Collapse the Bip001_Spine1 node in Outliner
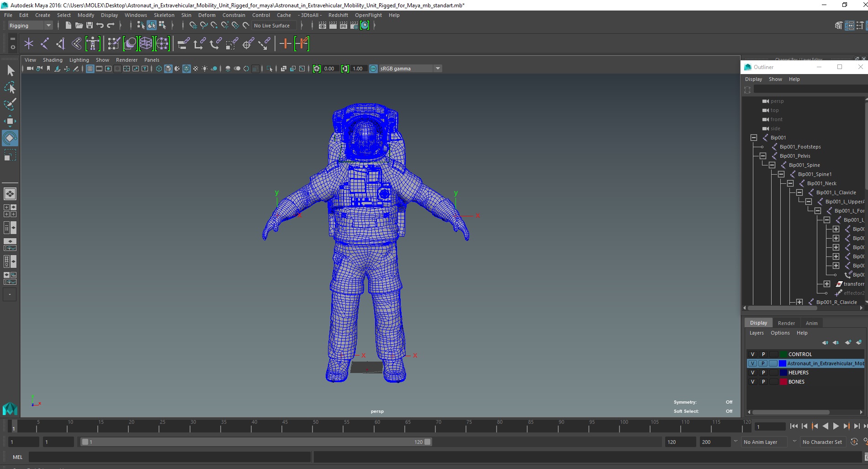The image size is (868, 469). (x=781, y=174)
